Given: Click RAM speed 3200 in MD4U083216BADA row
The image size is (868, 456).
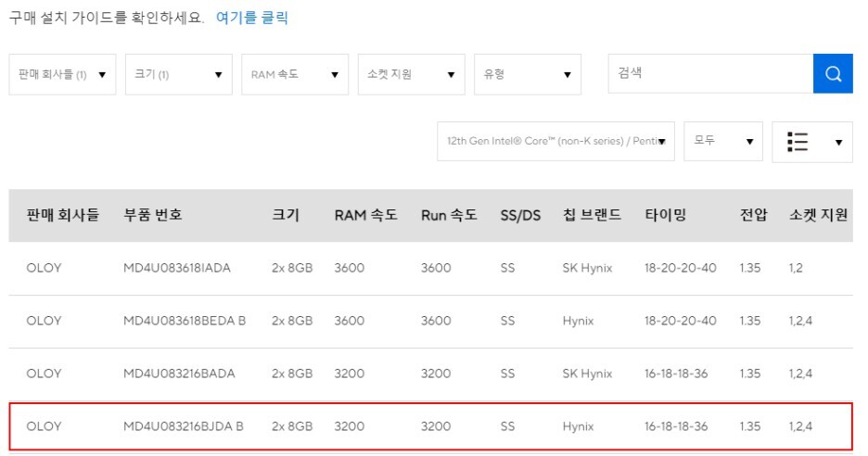Looking at the screenshot, I should [350, 374].
